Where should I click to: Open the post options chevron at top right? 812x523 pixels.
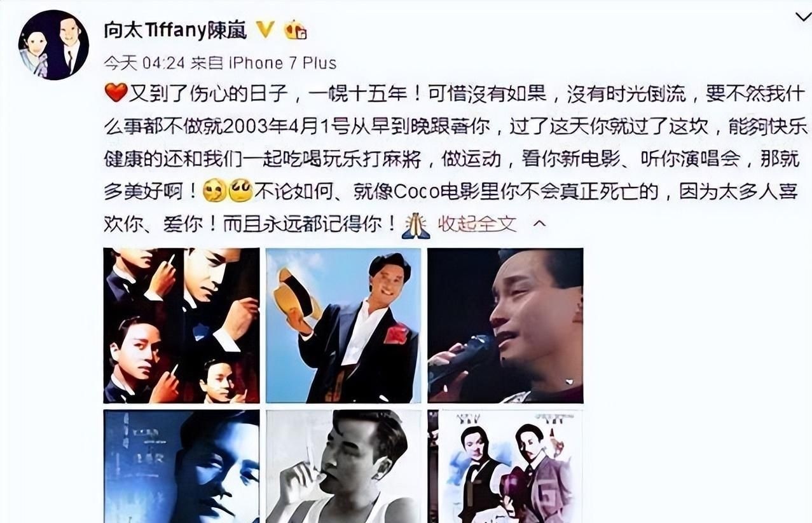(803, 17)
